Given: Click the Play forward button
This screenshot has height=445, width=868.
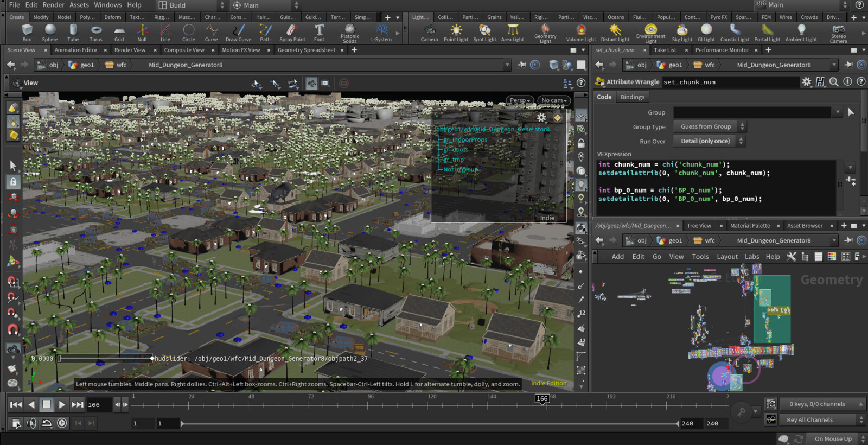Looking at the screenshot, I should point(62,404).
